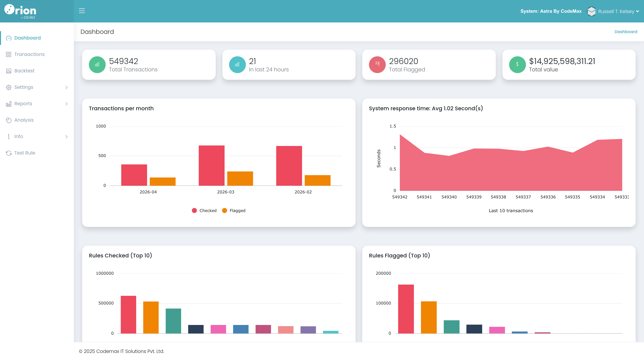
Task: Click the red Total Flagged flag icon
Action: coord(377,65)
